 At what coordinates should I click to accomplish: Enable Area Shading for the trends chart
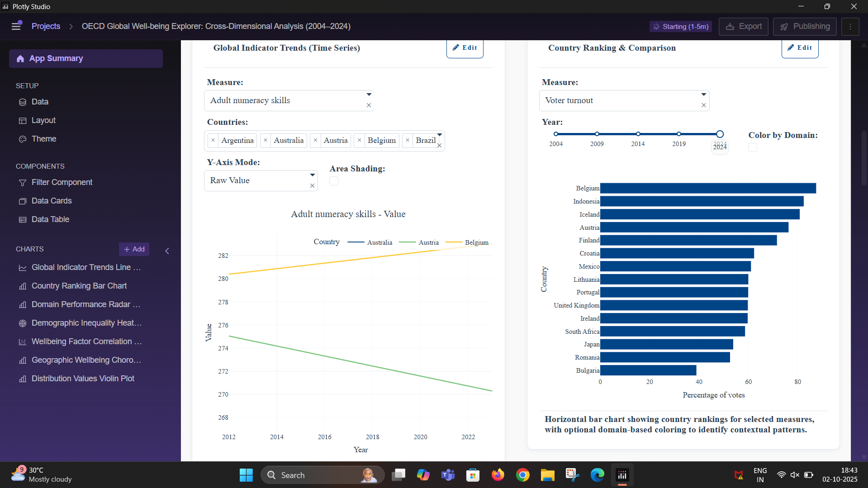334,180
